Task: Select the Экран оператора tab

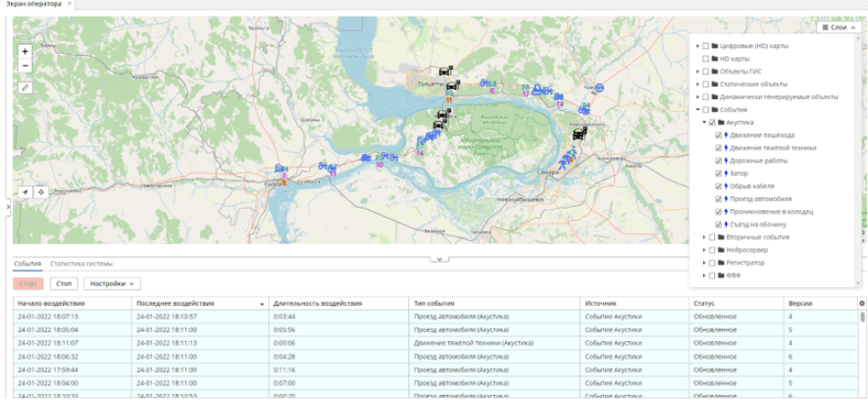Action: (x=34, y=4)
